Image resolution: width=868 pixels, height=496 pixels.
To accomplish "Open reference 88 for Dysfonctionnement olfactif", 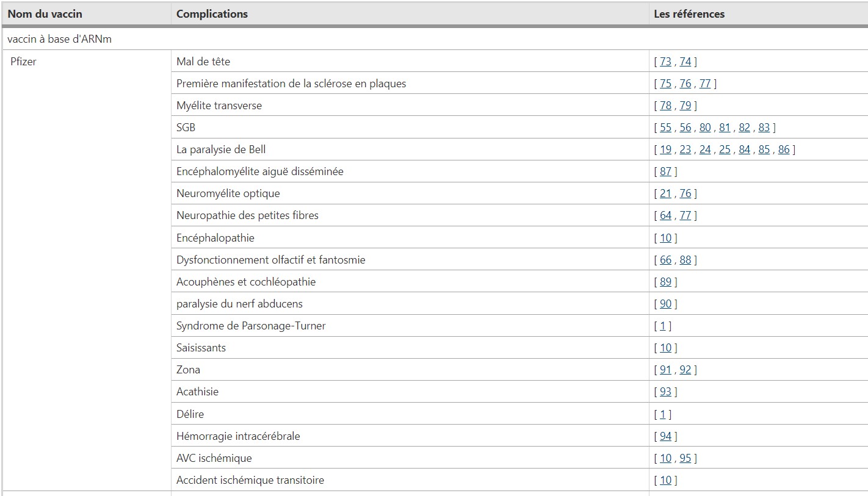I will (685, 260).
